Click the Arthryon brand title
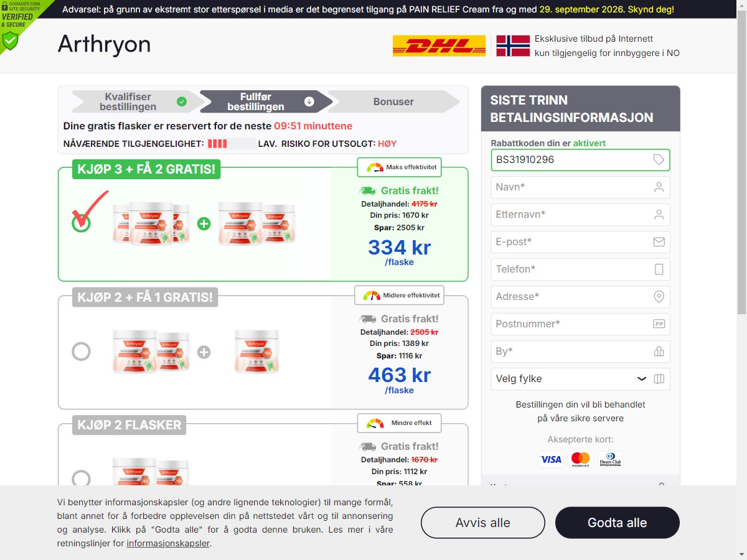Screen dimensions: 747x560 pyautogui.click(x=105, y=44)
